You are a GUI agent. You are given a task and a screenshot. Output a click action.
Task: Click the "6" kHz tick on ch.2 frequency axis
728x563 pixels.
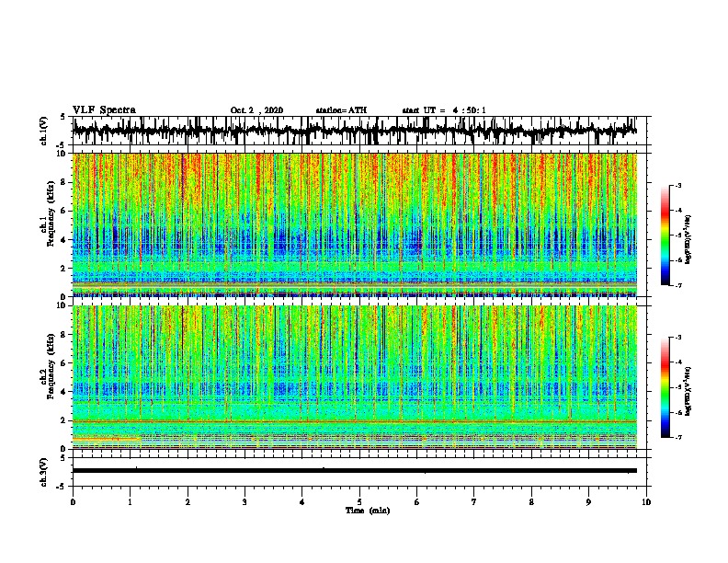(x=64, y=363)
